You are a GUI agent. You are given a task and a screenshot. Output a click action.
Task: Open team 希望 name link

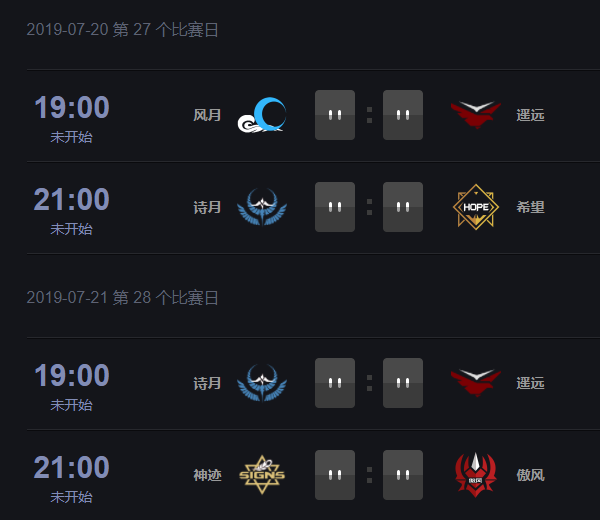[531, 207]
